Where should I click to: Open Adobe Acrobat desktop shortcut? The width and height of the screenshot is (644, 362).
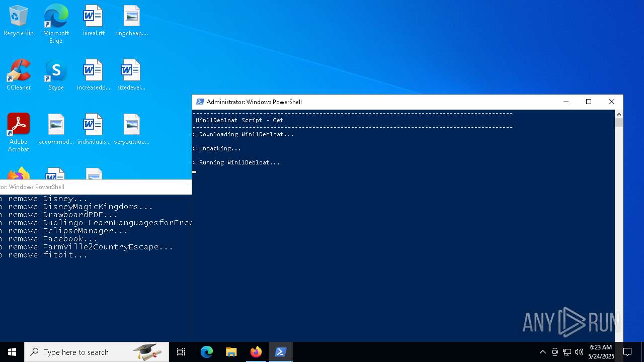tap(19, 133)
